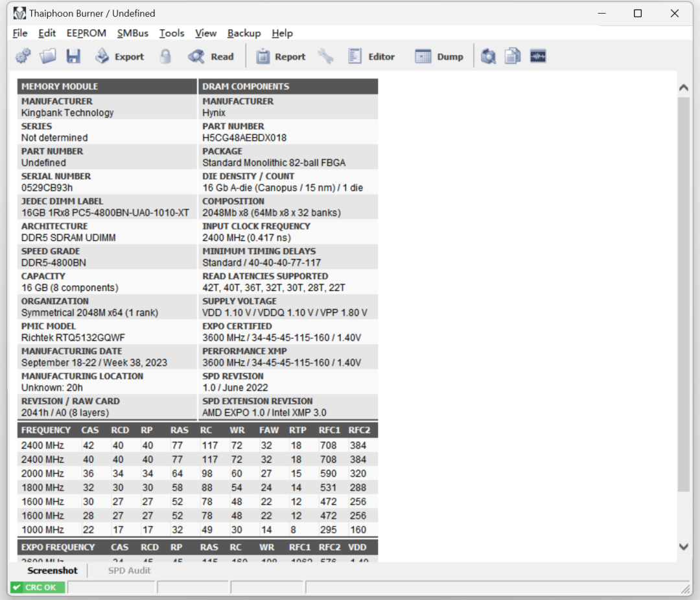Click the 2000 MHz frequency row

tap(197, 474)
